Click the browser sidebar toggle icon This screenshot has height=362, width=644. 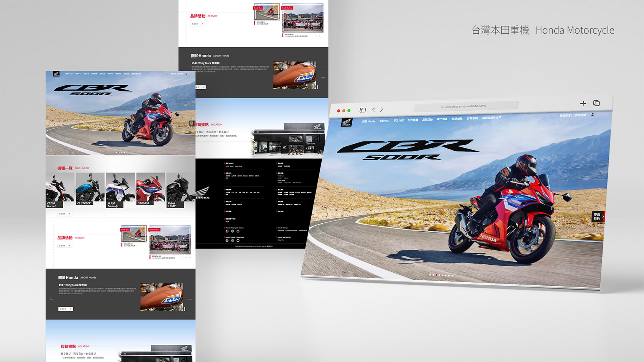tap(363, 110)
